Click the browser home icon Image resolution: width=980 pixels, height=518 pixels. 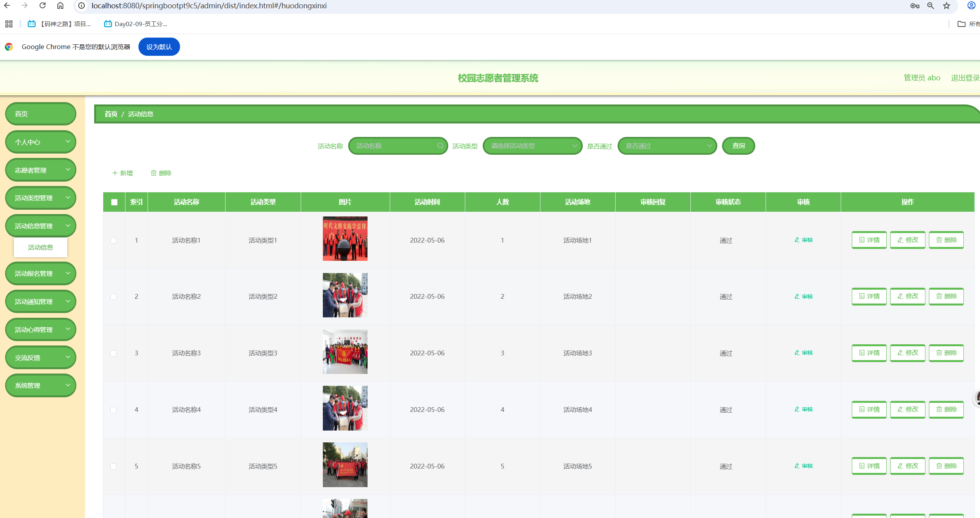point(60,6)
